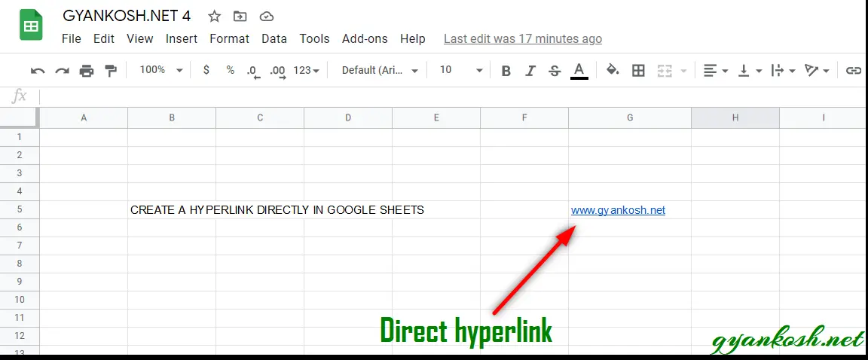The width and height of the screenshot is (868, 360).
Task: Open the borders tool
Action: [x=638, y=70]
